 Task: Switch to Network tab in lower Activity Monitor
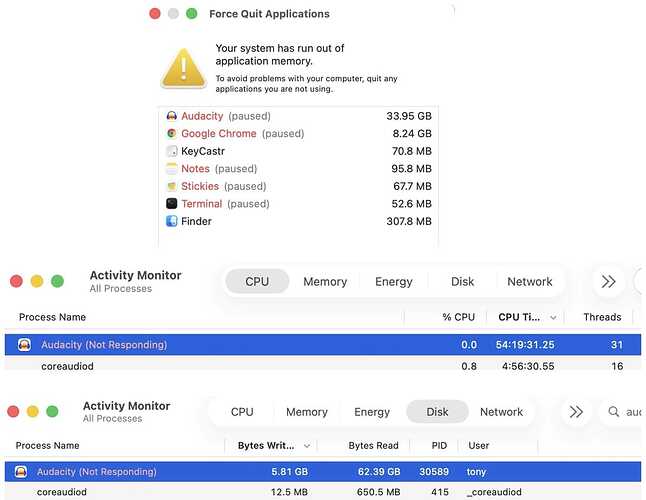tap(501, 412)
